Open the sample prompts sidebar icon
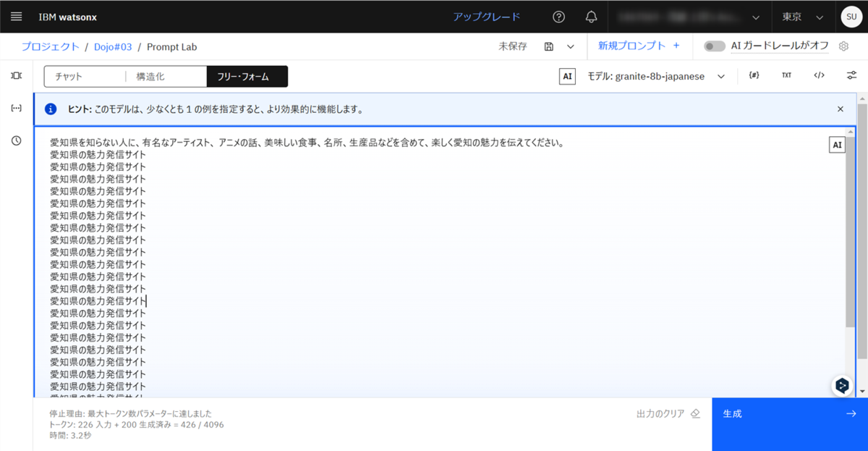868x451 pixels. tap(16, 75)
